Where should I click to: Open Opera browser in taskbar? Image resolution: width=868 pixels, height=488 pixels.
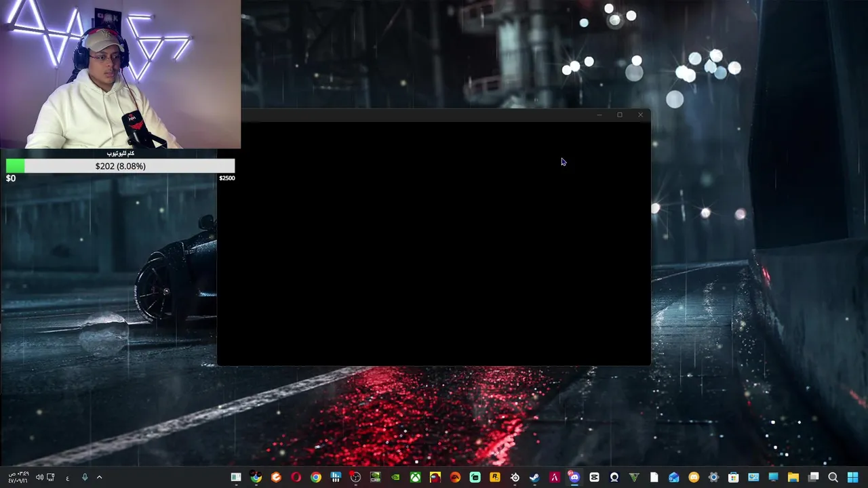click(296, 478)
